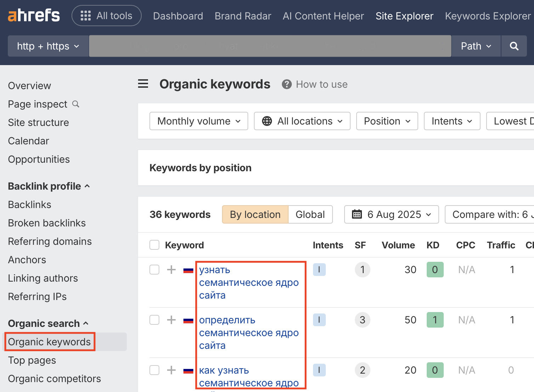Open the Top pages sidebar link

pos(32,360)
